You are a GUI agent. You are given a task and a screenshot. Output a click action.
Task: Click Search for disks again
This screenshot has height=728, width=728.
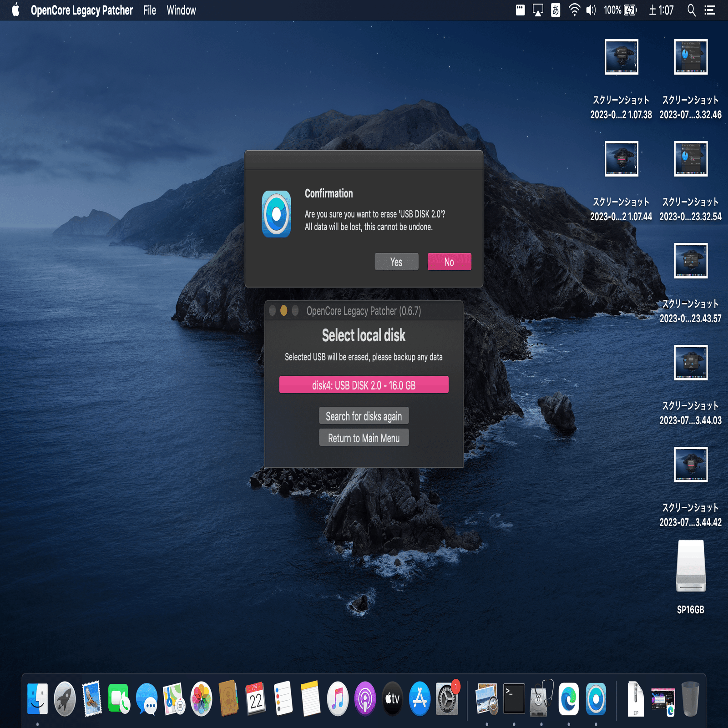pyautogui.click(x=364, y=416)
